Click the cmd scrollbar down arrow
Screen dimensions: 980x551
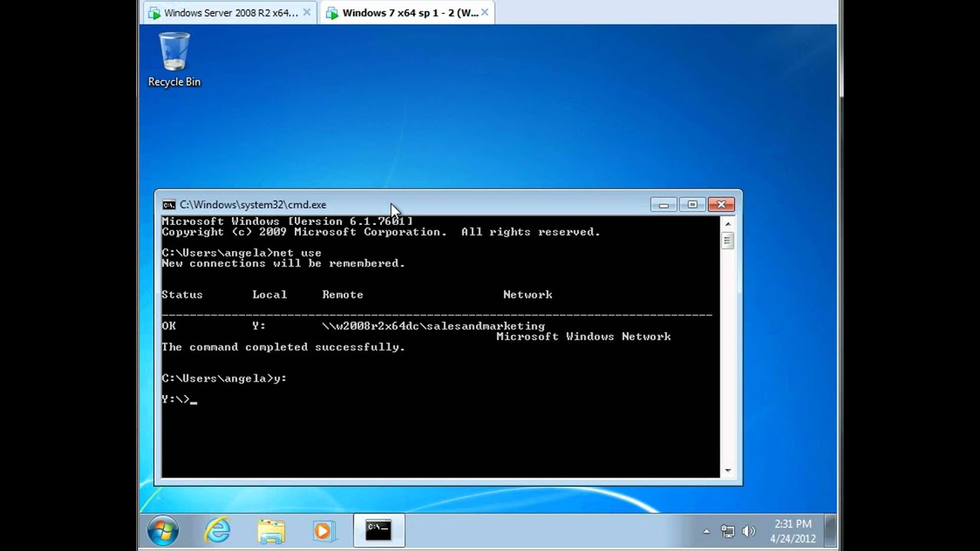(x=727, y=471)
